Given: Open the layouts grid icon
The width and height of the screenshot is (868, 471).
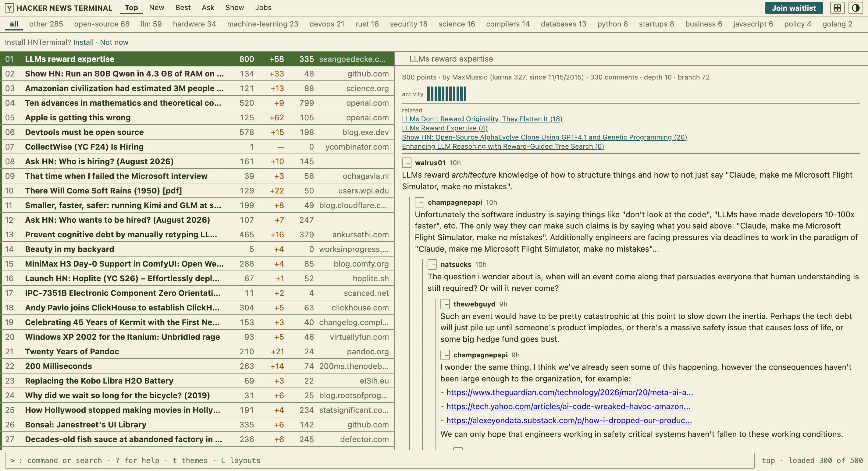Looking at the screenshot, I should pyautogui.click(x=837, y=8).
